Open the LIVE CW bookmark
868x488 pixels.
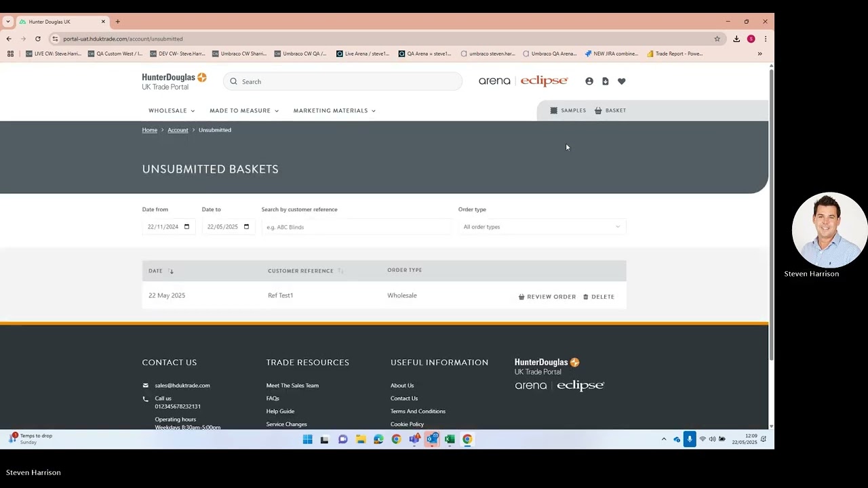click(x=54, y=54)
